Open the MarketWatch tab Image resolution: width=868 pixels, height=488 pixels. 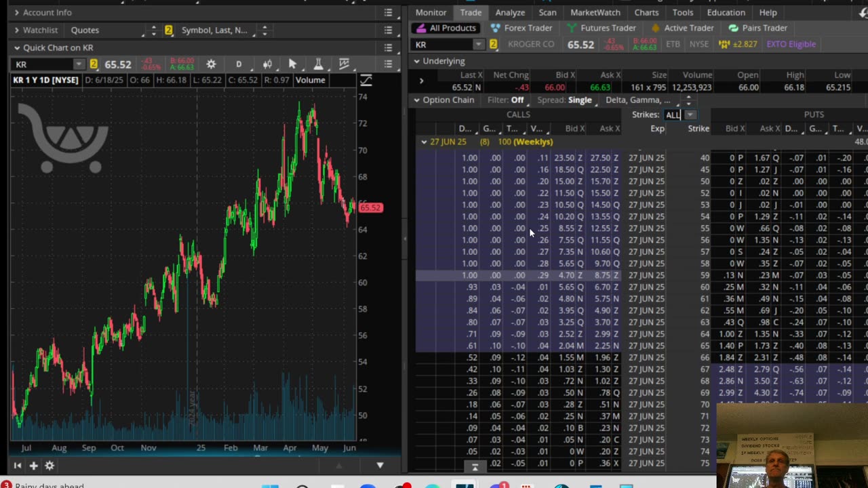pyautogui.click(x=595, y=12)
